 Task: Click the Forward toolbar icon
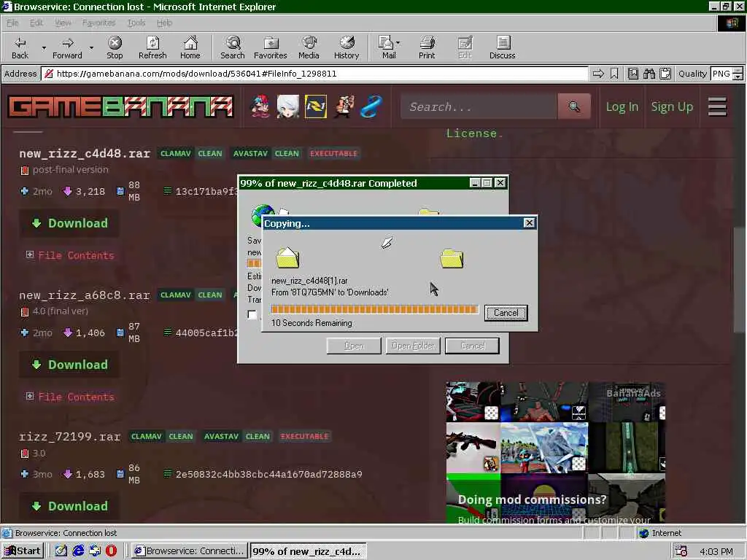(x=67, y=47)
